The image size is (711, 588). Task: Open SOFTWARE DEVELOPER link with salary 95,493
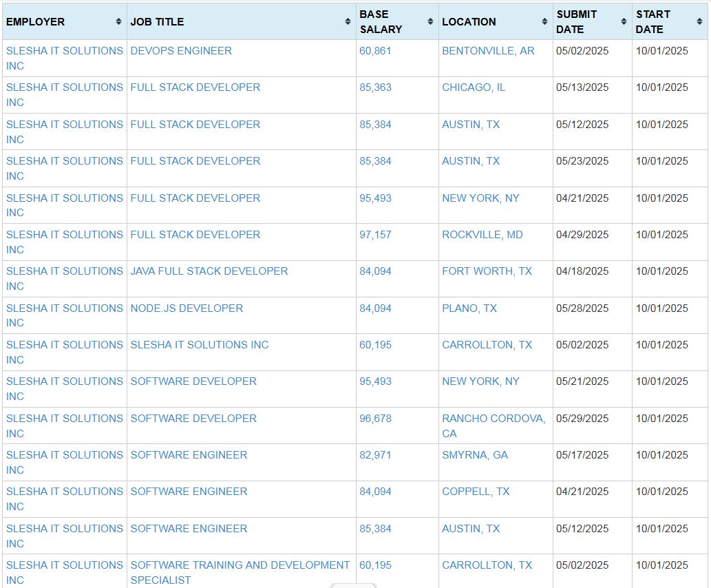pos(193,381)
